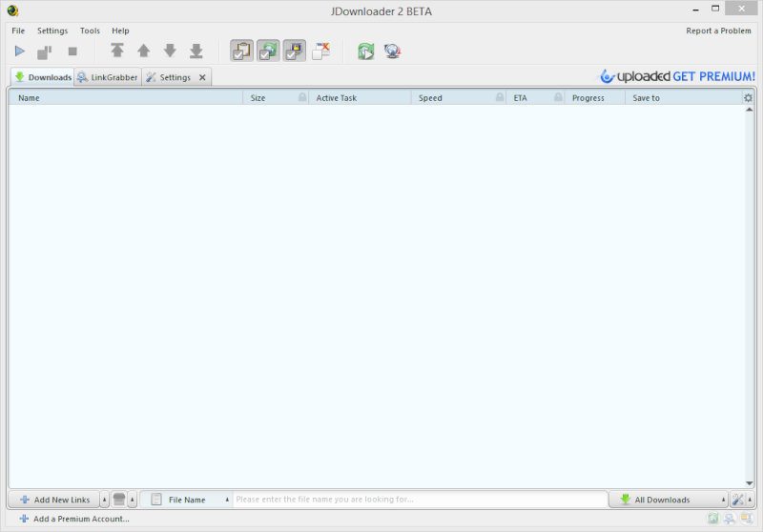
Task: Start all downloads with play button
Action: pyautogui.click(x=19, y=51)
